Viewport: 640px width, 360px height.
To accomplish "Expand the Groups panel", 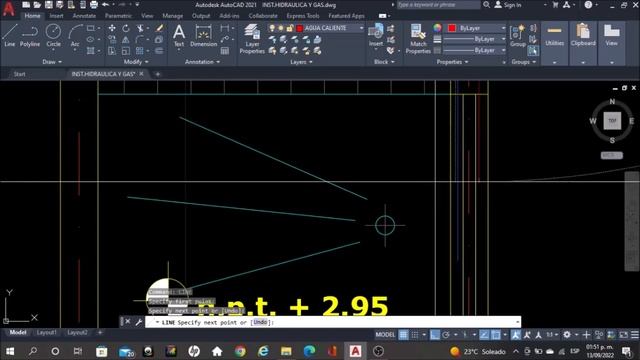I will [x=523, y=62].
